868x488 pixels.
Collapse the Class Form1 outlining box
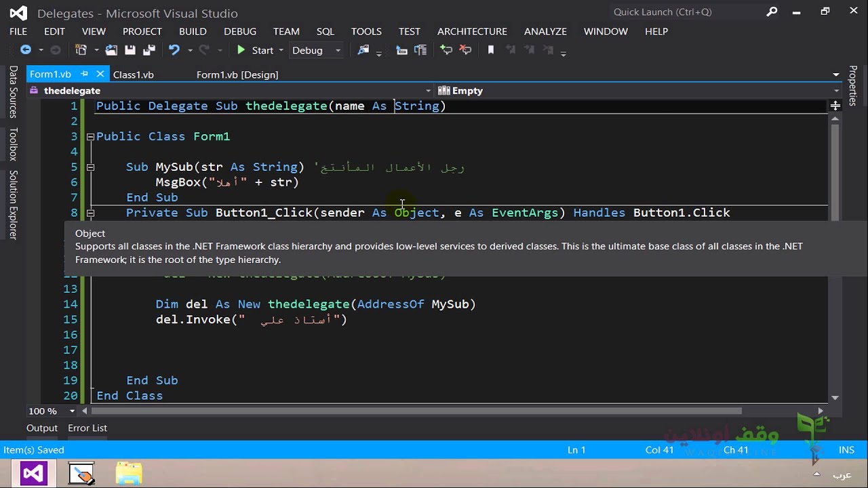[90, 136]
